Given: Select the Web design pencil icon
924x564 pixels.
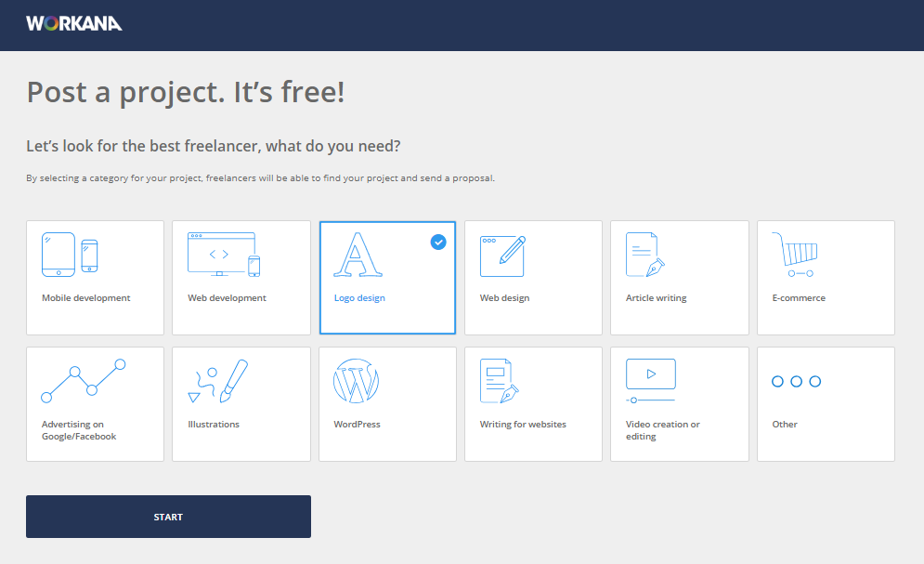Looking at the screenshot, I should [502, 255].
